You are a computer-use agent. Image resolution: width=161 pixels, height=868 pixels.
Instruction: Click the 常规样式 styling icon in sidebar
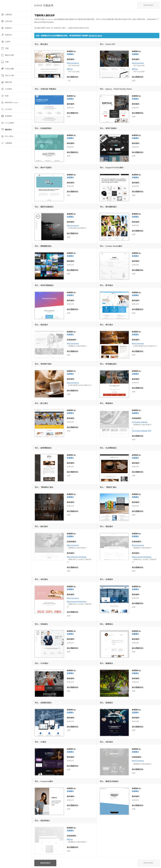(x=2, y=28)
